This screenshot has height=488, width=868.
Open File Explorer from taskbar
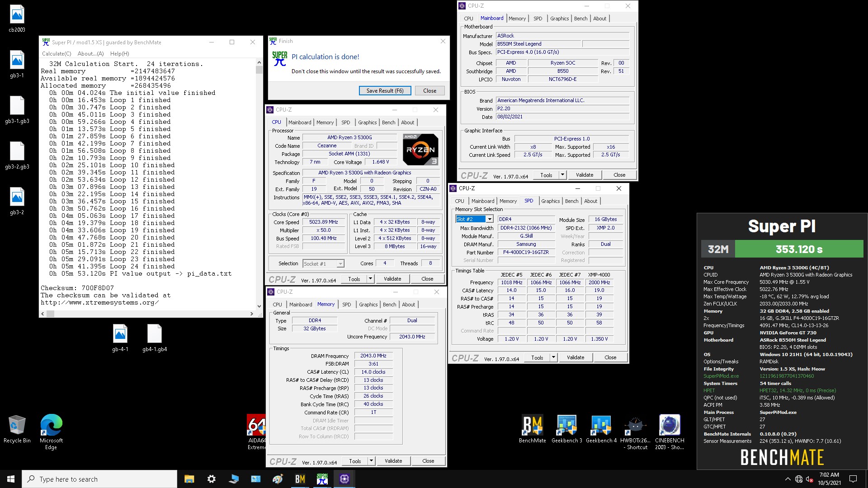[x=189, y=479]
